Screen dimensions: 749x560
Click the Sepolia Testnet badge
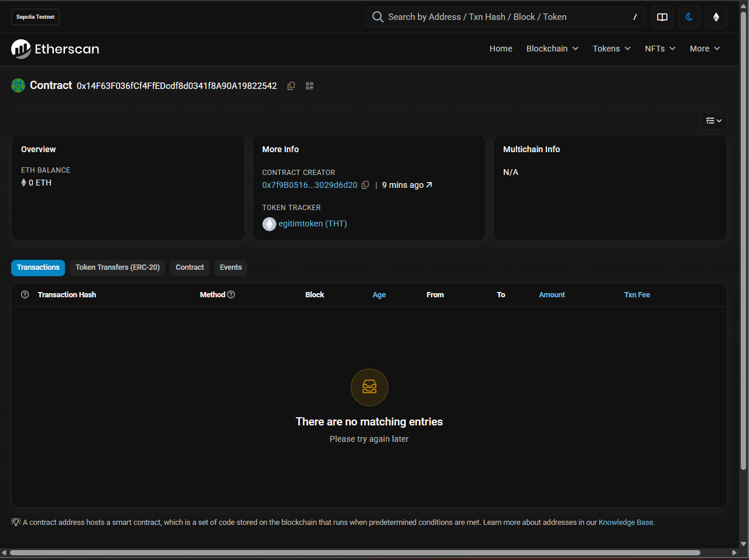point(35,17)
